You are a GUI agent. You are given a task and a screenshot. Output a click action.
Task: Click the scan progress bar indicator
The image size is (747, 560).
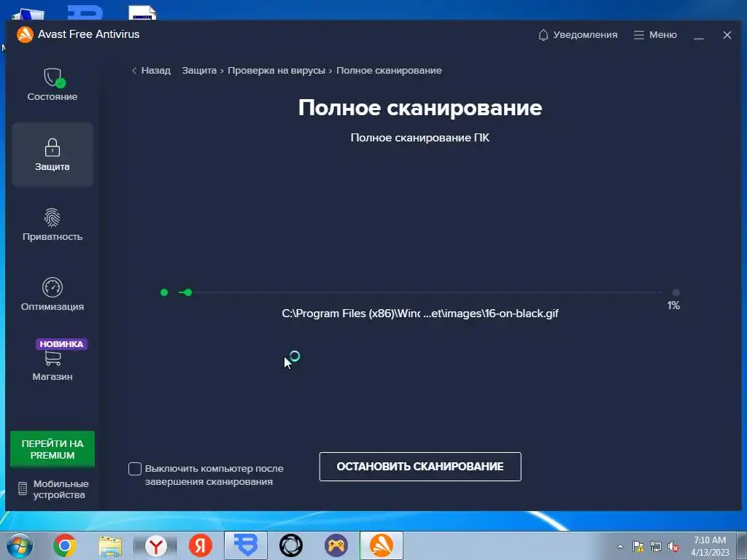point(186,292)
